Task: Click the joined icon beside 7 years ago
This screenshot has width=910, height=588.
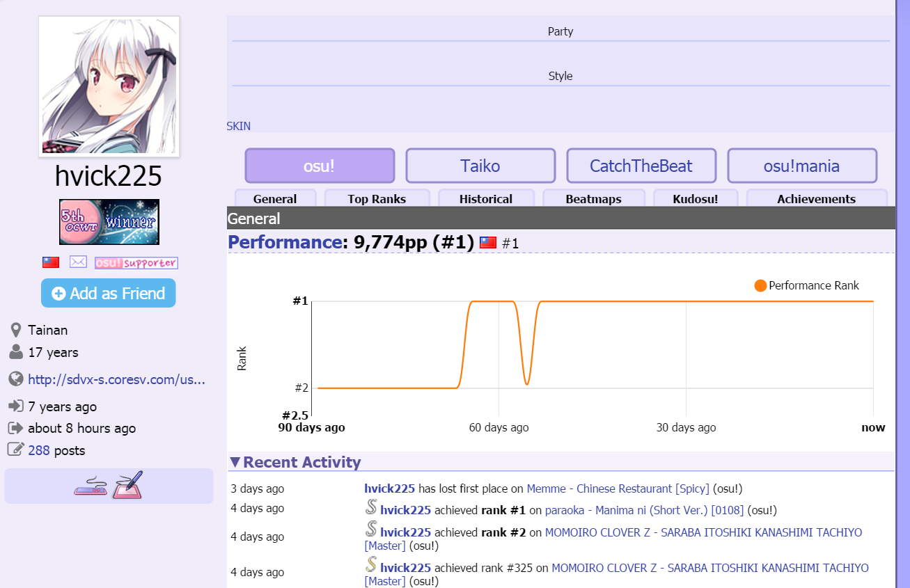Action: 15,406
